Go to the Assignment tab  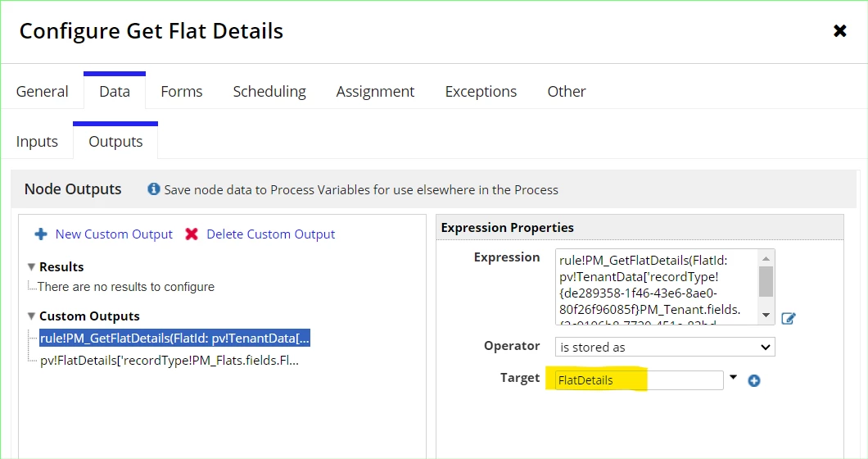point(375,92)
